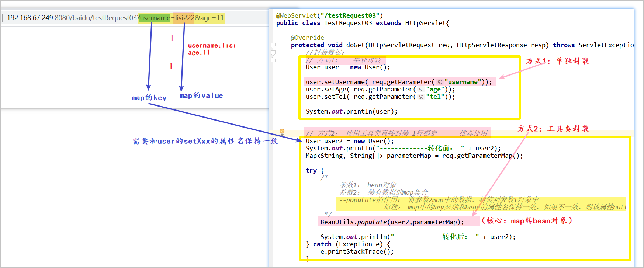Click the @Override annotation
Screen dimensions: 644x268
307,38
